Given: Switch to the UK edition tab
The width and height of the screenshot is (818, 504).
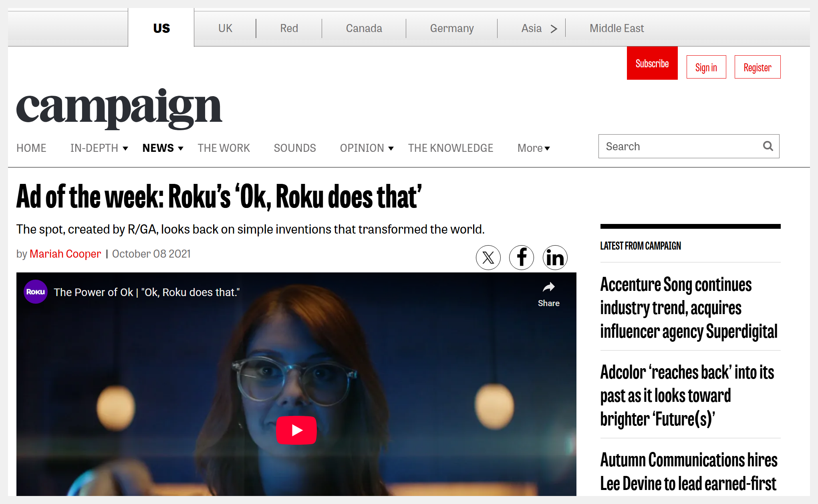Looking at the screenshot, I should pyautogui.click(x=225, y=28).
